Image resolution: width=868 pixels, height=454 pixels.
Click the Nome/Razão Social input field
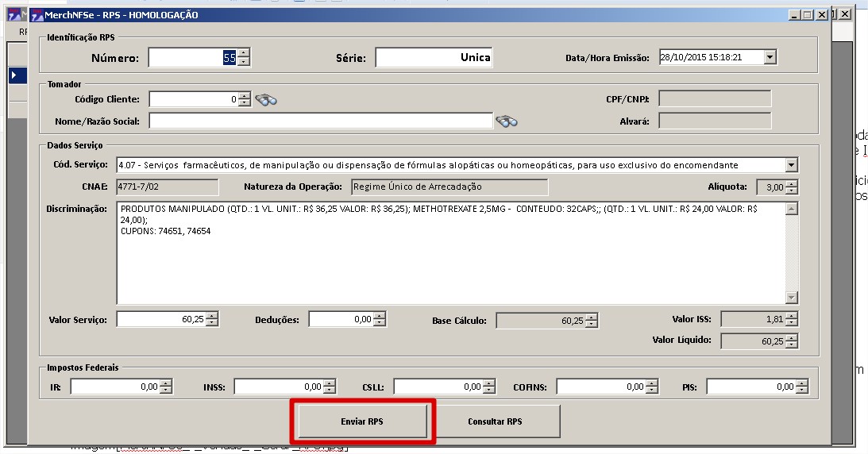(320, 121)
